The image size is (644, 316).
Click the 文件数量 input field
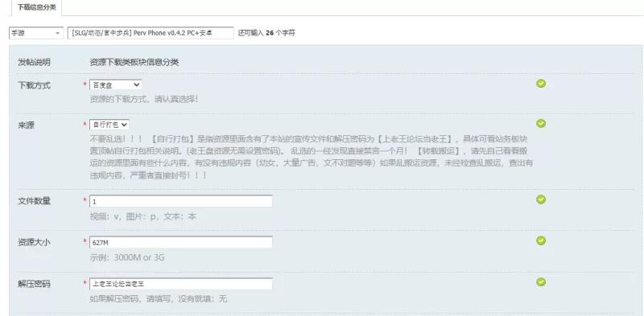pyautogui.click(x=180, y=202)
